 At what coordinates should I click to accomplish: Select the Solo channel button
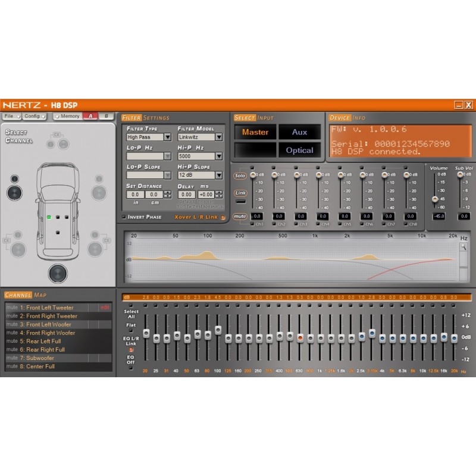[x=240, y=176]
